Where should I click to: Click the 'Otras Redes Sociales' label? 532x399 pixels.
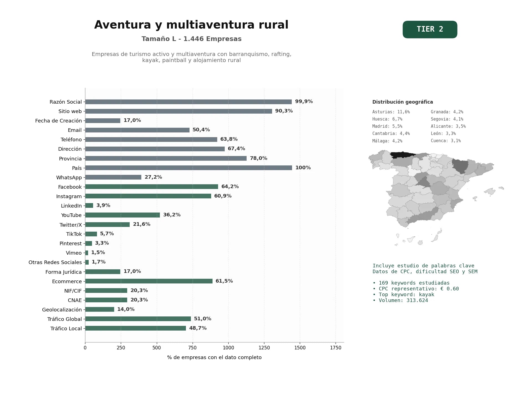pyautogui.click(x=55, y=262)
